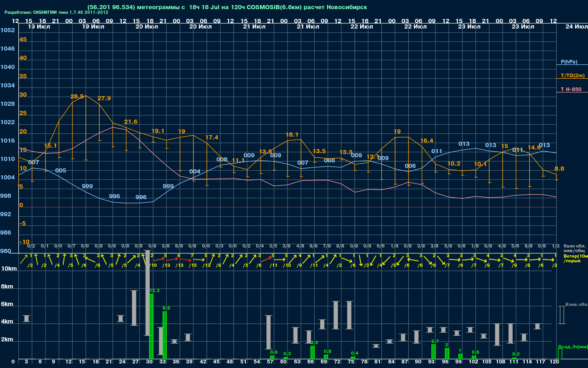Click the green 2.7 precipitation bar
The image size is (588, 368).
(x=433, y=352)
